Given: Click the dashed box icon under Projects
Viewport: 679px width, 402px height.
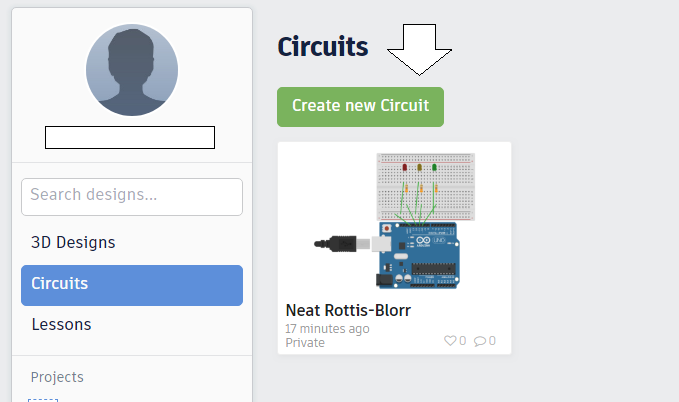Looking at the screenshot, I should (x=43, y=400).
